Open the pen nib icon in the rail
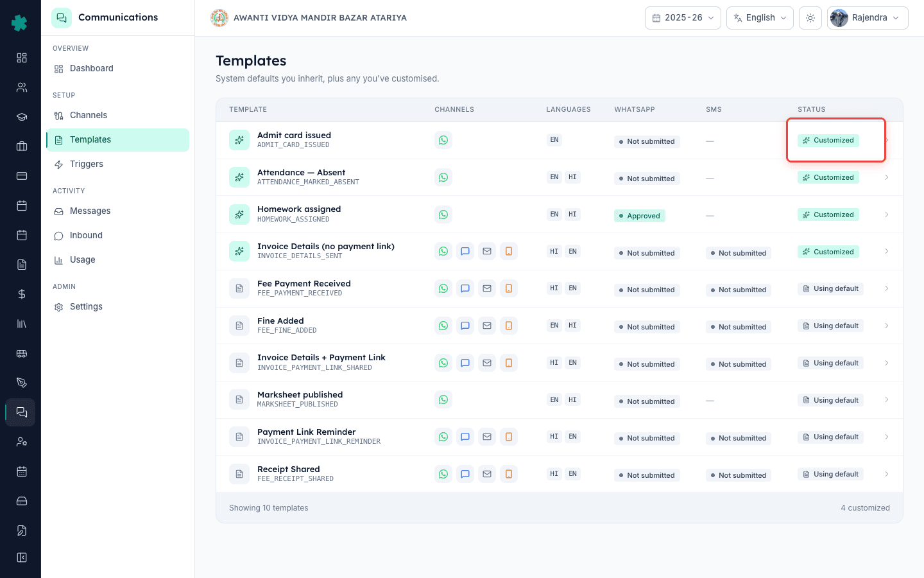 [x=22, y=383]
